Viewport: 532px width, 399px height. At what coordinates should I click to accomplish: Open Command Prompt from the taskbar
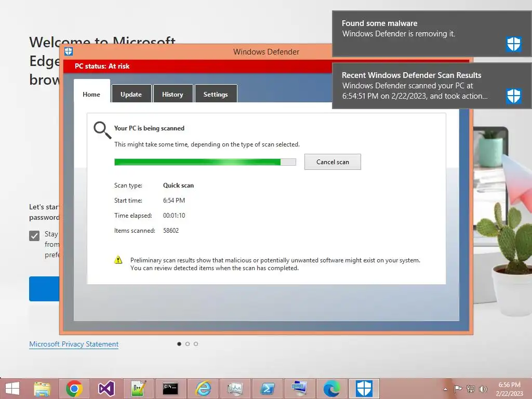click(x=170, y=389)
